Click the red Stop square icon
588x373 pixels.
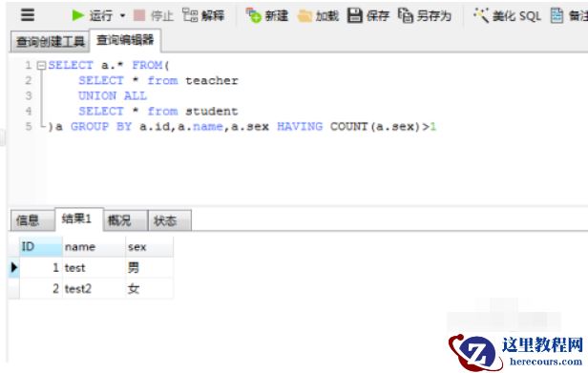click(x=139, y=15)
